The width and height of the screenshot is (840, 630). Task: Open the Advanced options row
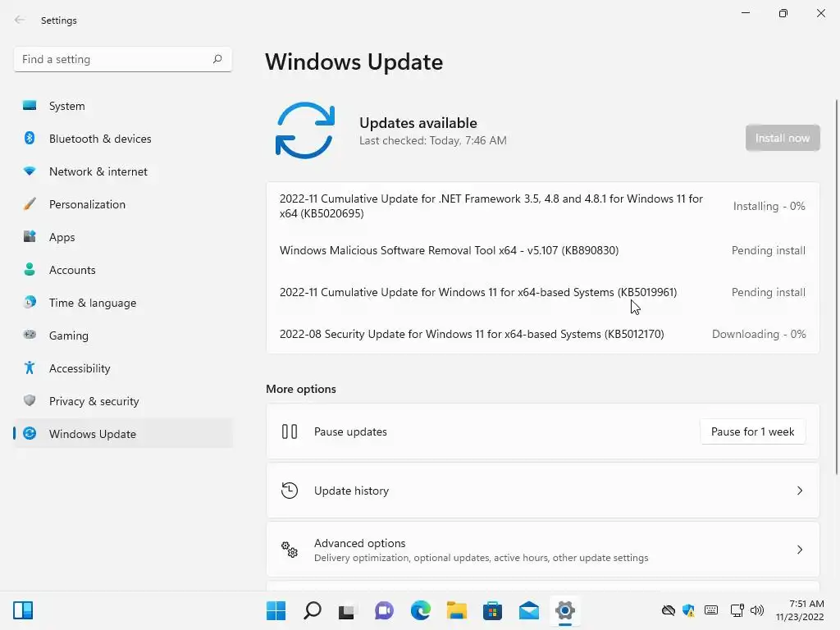tap(543, 549)
